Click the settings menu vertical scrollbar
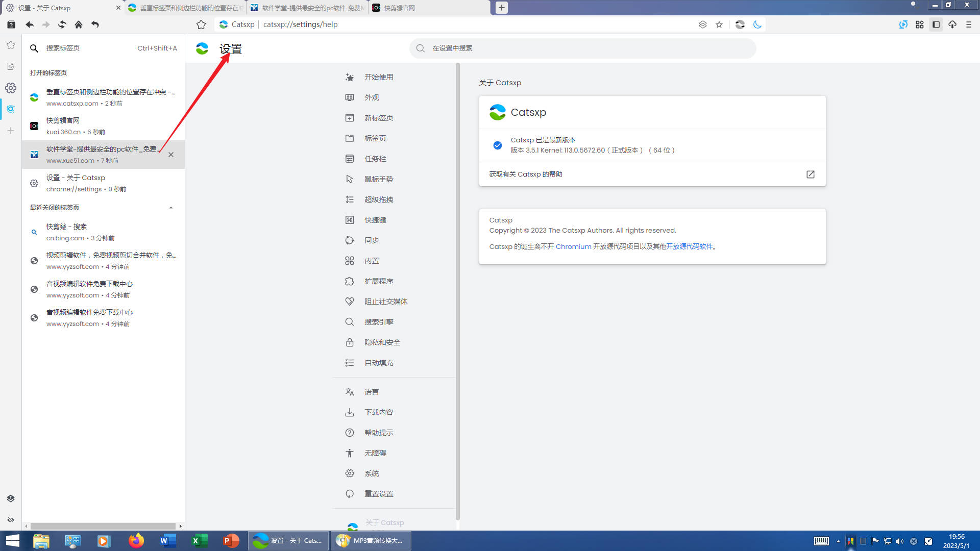The image size is (980, 551). tap(458, 291)
